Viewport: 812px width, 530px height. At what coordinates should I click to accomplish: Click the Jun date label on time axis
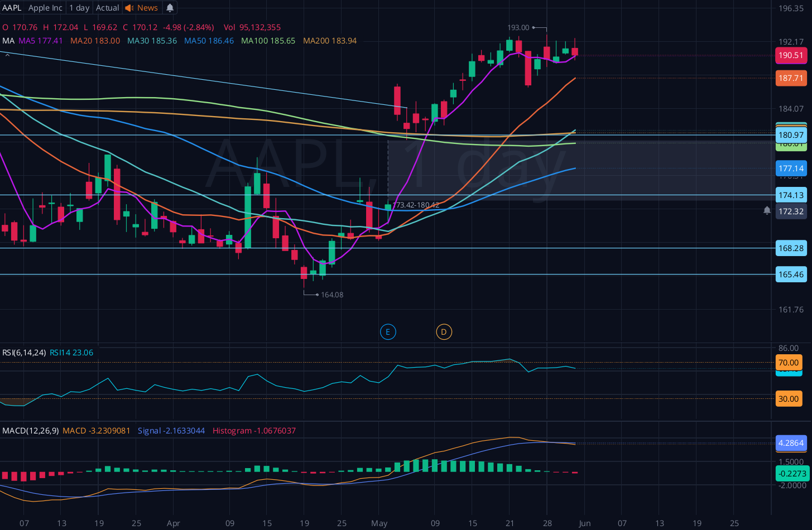[585, 523]
